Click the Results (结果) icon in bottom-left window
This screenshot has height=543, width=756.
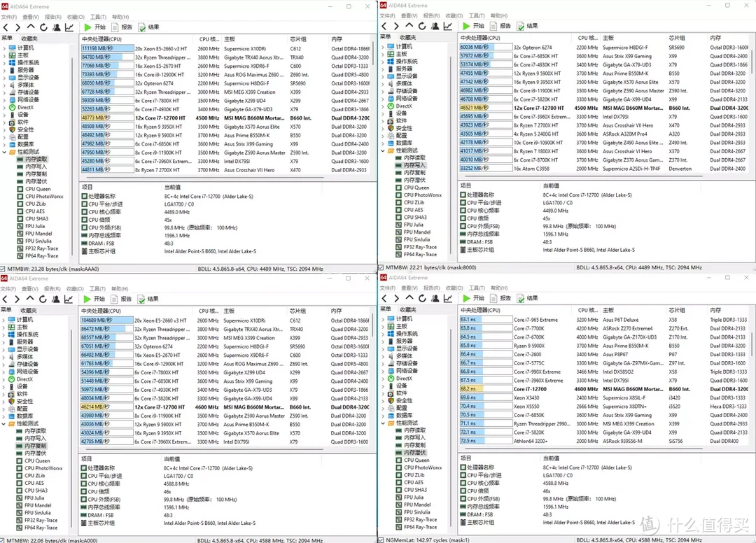pos(148,299)
